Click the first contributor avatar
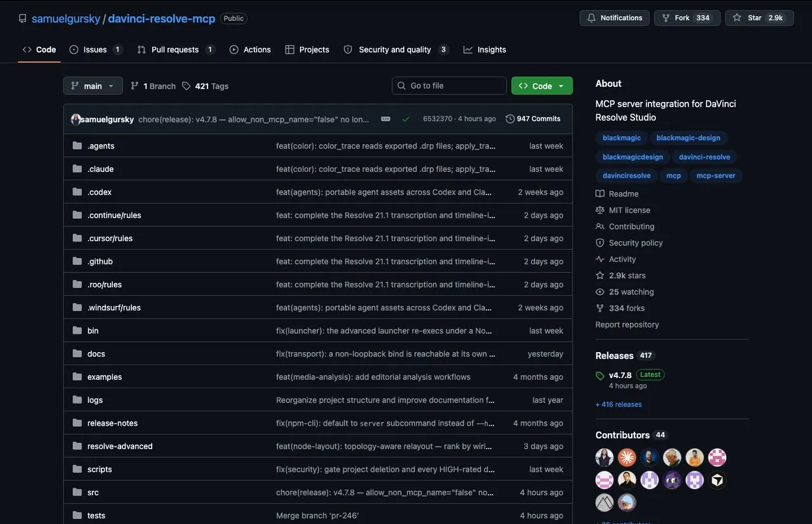The width and height of the screenshot is (812, 524). tap(605, 457)
